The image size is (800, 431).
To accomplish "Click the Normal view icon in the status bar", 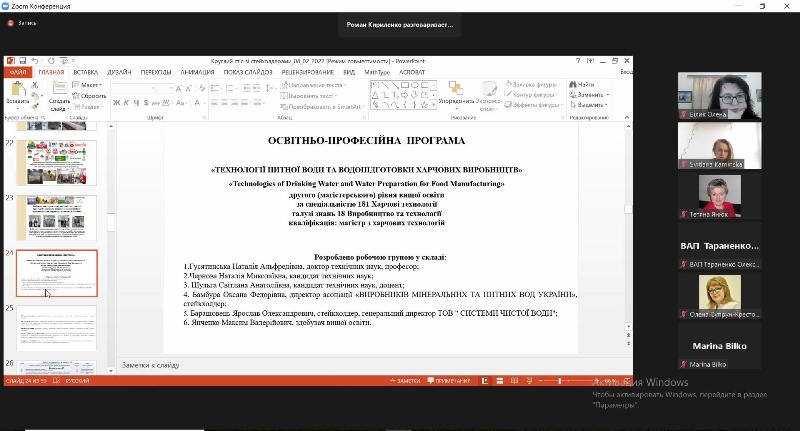I will (485, 381).
